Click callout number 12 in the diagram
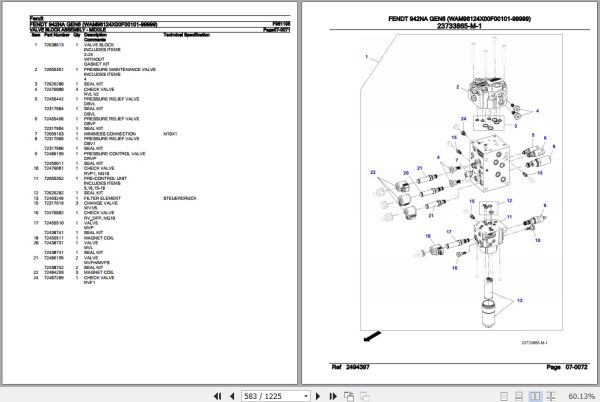The image size is (600, 402). (509, 200)
